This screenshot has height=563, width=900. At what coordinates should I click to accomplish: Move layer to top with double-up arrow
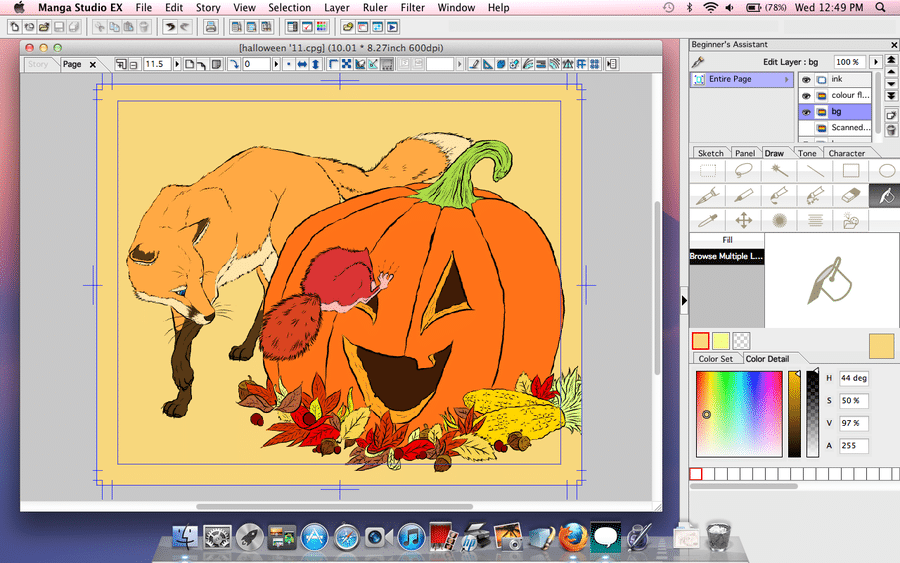pyautogui.click(x=891, y=60)
